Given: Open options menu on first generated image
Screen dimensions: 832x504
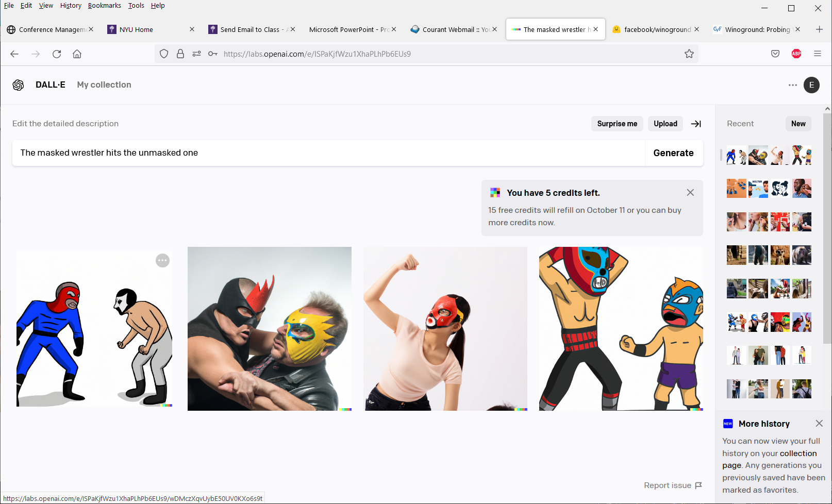Looking at the screenshot, I should click(162, 261).
